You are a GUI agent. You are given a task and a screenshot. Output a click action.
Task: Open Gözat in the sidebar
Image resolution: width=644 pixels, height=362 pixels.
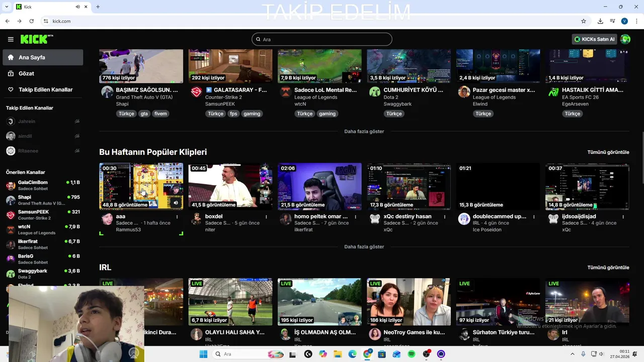(43, 73)
